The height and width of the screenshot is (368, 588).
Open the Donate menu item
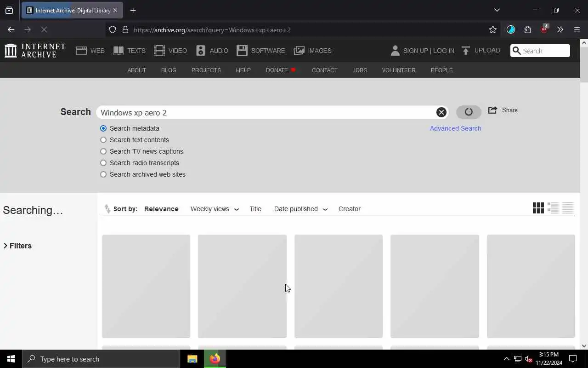(x=280, y=70)
